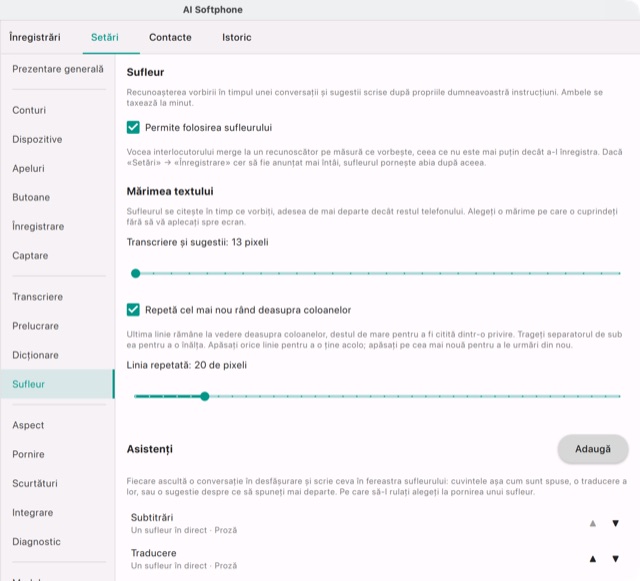
Task: Open the Traducere assistant entry
Action: coord(355,559)
